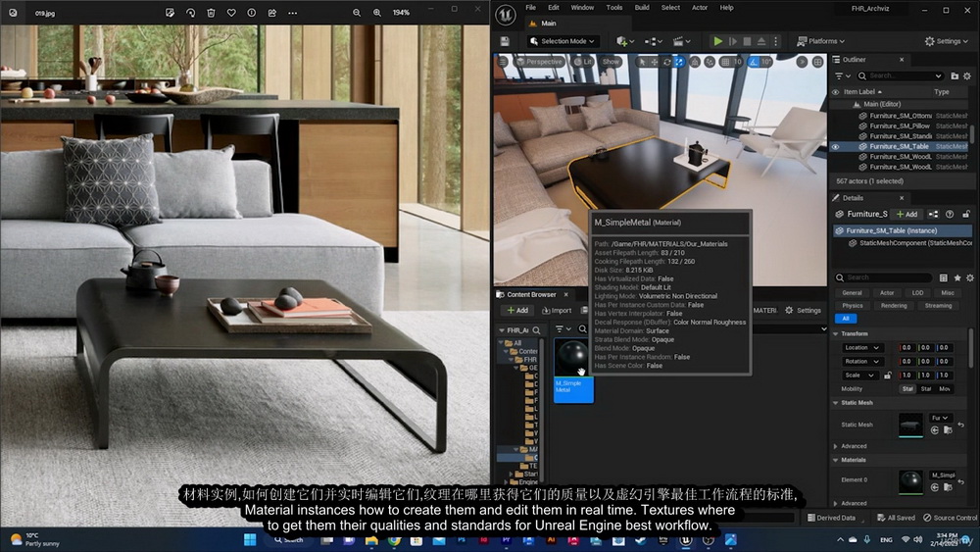Open Details property matrix table icon
Viewport: 980px width, 552px height.
(943, 277)
